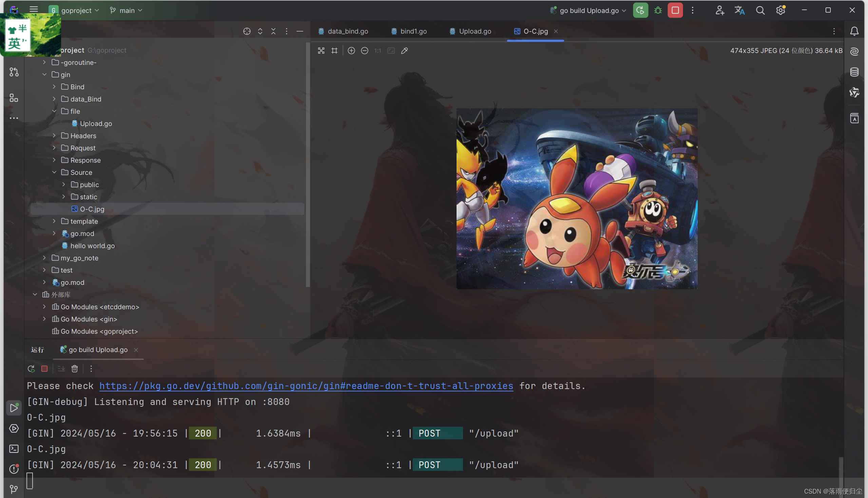This screenshot has height=498, width=868.
Task: Open the pull requests tool window
Action: pyautogui.click(x=14, y=72)
